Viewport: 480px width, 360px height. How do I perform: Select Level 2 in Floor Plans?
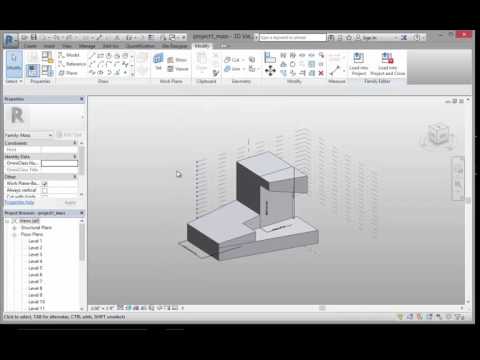coord(35,248)
